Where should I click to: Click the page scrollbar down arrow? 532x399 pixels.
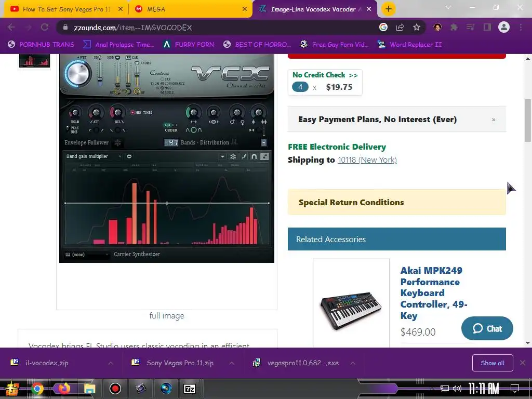tap(528, 343)
